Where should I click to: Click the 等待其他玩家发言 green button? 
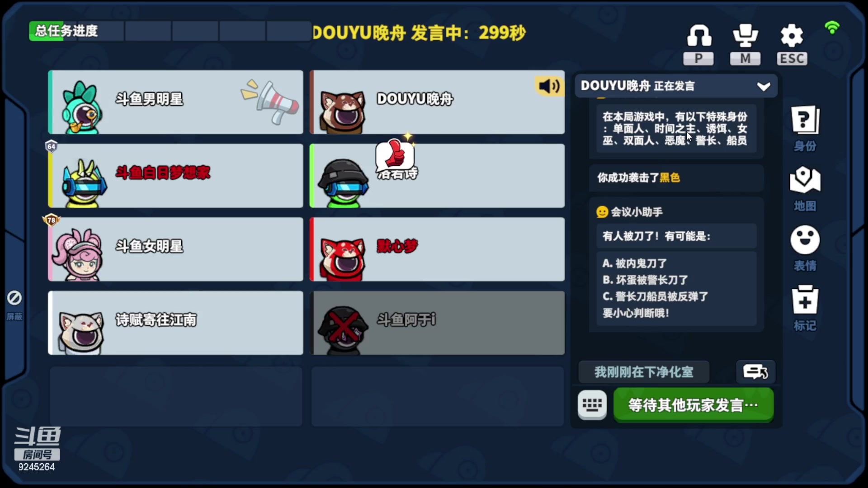pyautogui.click(x=693, y=405)
